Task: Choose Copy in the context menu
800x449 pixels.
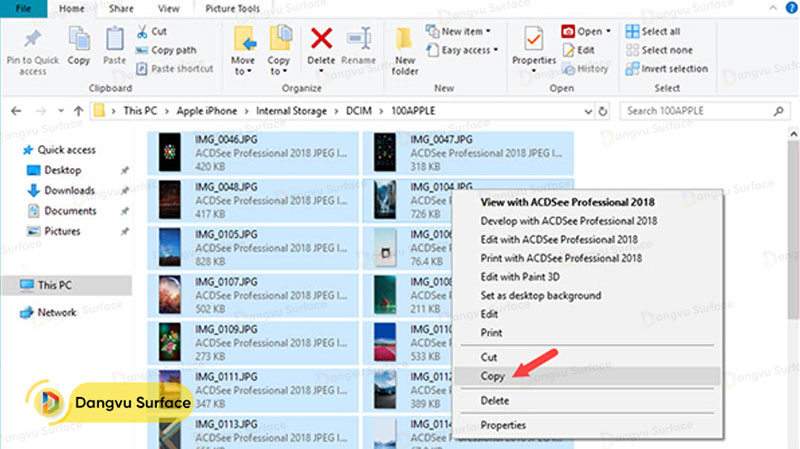Action: tap(587, 377)
